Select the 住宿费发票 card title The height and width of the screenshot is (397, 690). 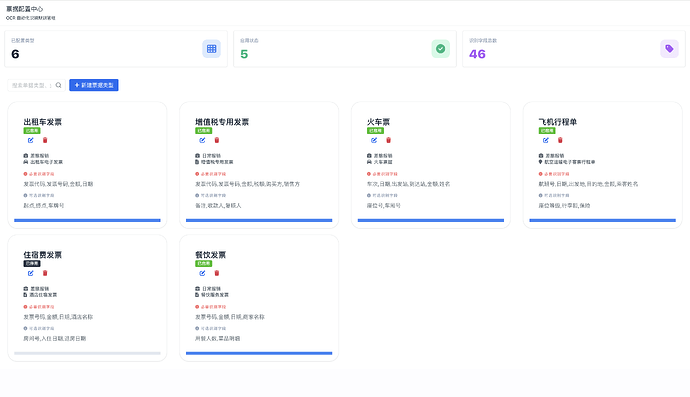pos(43,255)
